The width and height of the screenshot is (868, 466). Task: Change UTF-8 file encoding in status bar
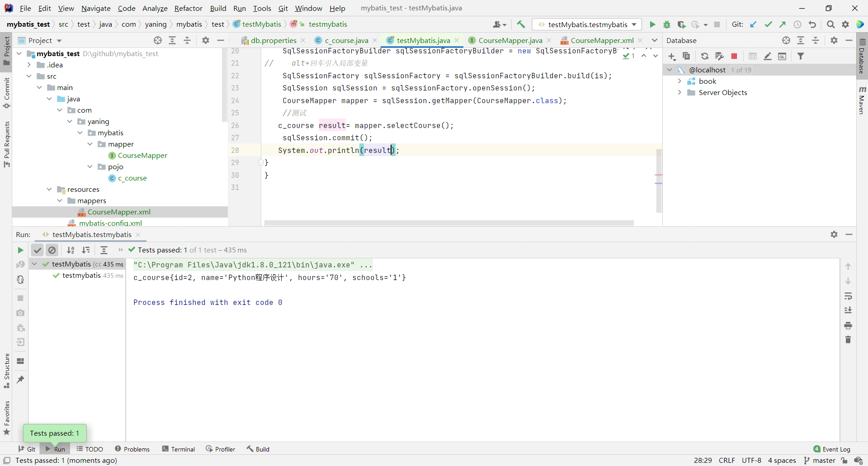[x=751, y=460]
